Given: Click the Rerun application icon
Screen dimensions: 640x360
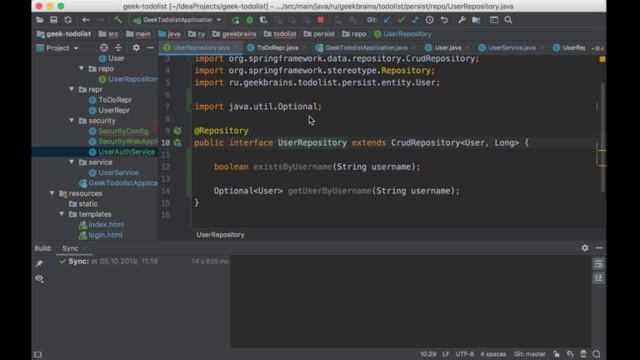Looking at the screenshot, I should point(236,20).
